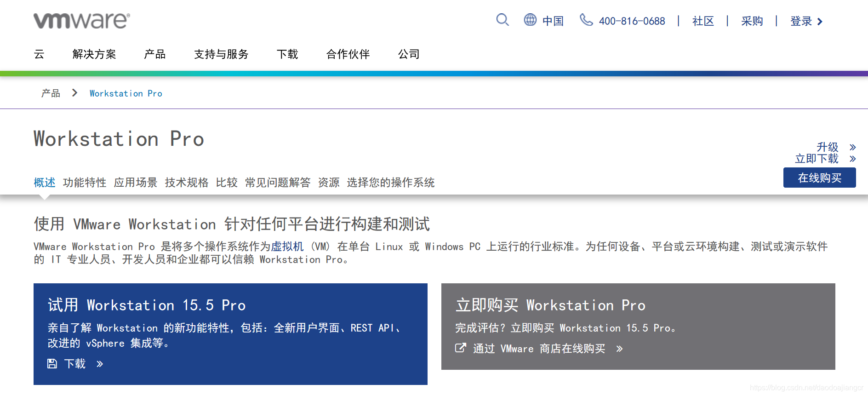This screenshot has width=868, height=396.
Task: Switch to the 资源 tab
Action: point(329,183)
